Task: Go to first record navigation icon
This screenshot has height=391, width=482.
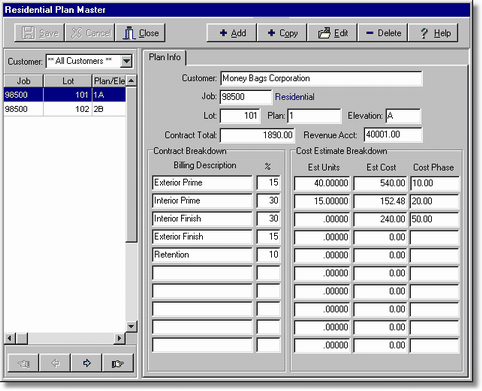Action: [23, 363]
